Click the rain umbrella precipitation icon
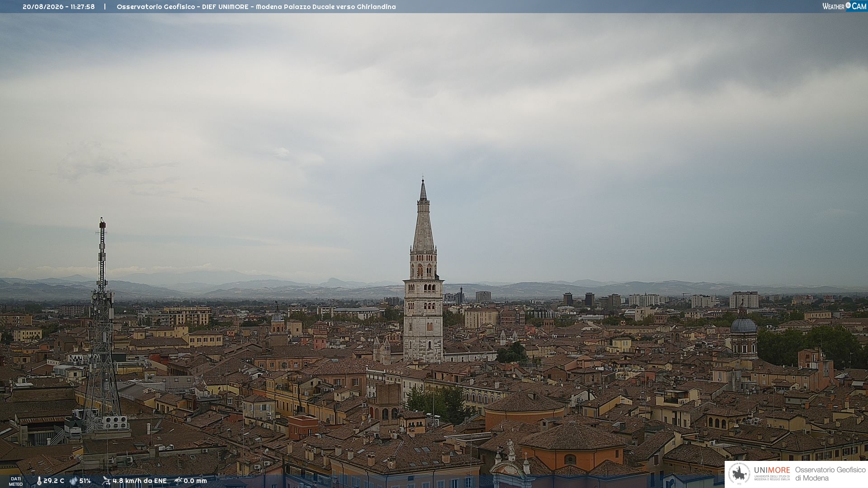Image resolution: width=868 pixels, height=488 pixels. (x=178, y=481)
